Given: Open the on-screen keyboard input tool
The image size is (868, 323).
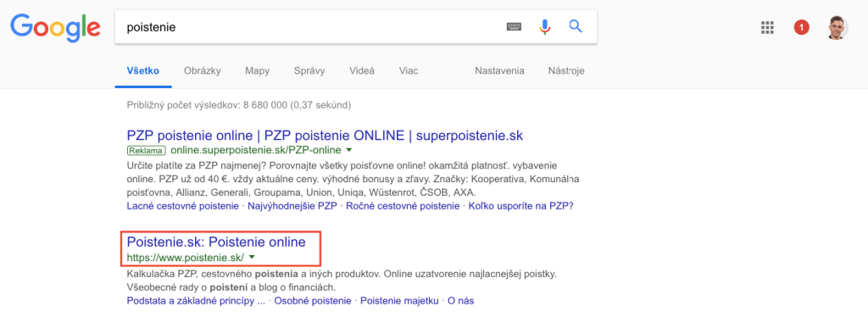Looking at the screenshot, I should (515, 26).
